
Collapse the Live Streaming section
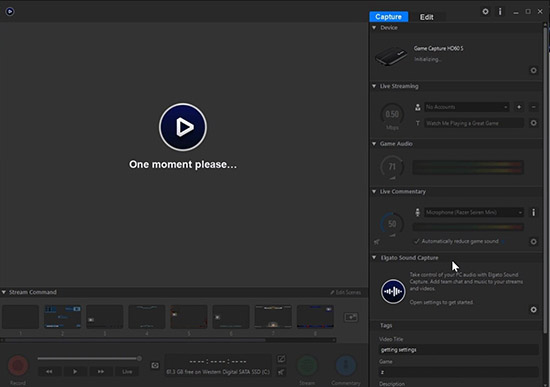[374, 86]
